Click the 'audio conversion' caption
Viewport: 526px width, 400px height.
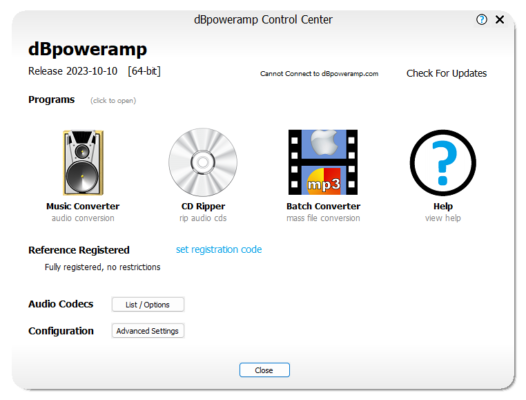click(x=83, y=218)
